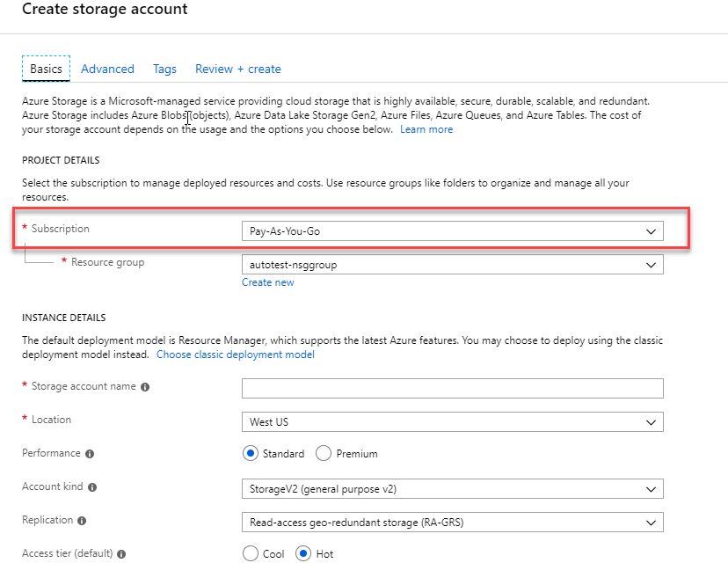Click info icon beside Replication label
The height and width of the screenshot is (585, 728).
pos(82,521)
